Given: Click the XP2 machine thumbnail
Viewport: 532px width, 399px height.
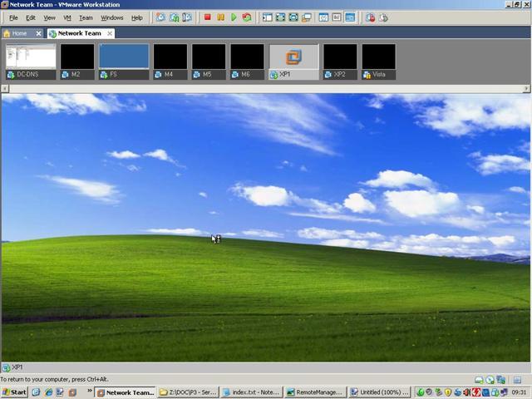Looking at the screenshot, I should pos(340,57).
